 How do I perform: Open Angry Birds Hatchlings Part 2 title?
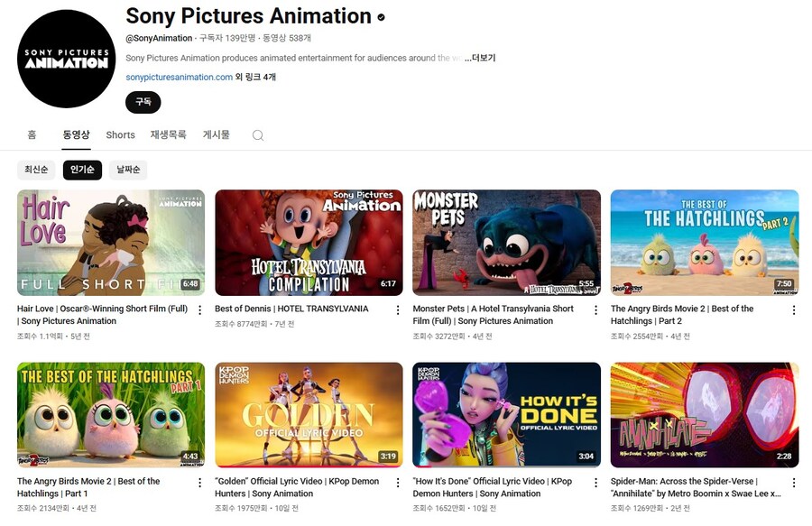point(682,315)
